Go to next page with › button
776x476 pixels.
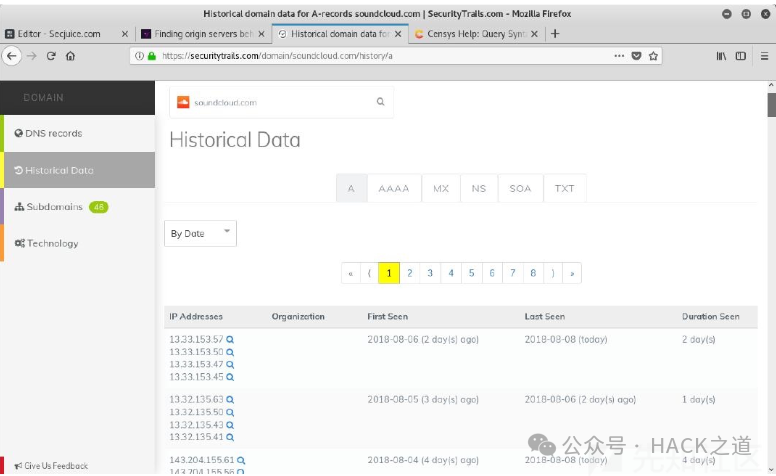tap(553, 273)
